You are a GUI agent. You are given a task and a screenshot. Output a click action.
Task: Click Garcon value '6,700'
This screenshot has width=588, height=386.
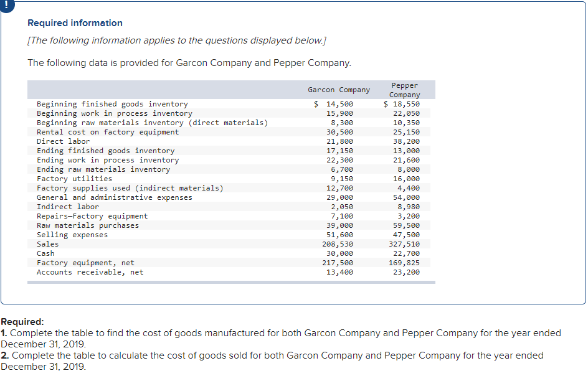[x=341, y=169]
